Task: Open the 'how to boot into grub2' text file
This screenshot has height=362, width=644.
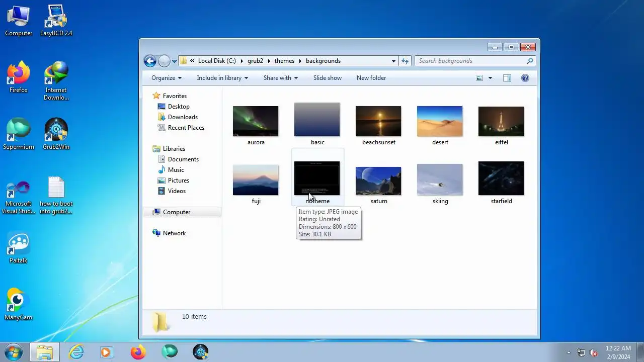Action: pos(56,195)
